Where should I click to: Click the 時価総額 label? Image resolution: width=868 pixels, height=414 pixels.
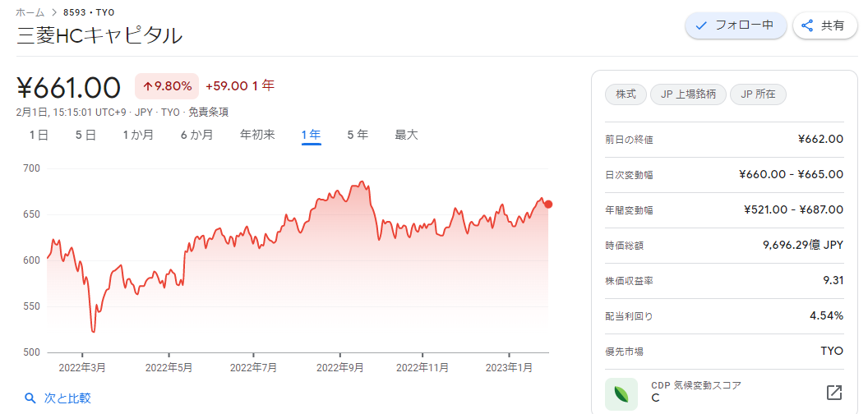click(625, 246)
